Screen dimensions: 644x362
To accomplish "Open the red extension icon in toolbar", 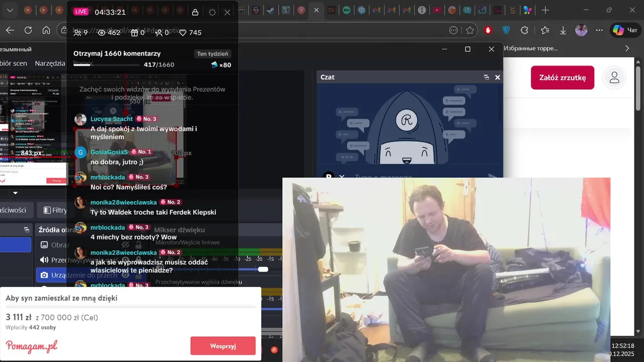I will (488, 30).
